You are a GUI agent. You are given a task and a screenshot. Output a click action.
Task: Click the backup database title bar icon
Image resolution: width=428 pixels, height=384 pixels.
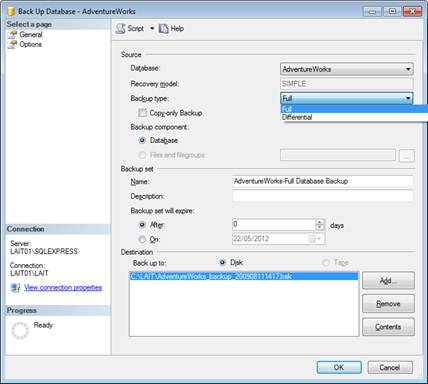(x=11, y=11)
